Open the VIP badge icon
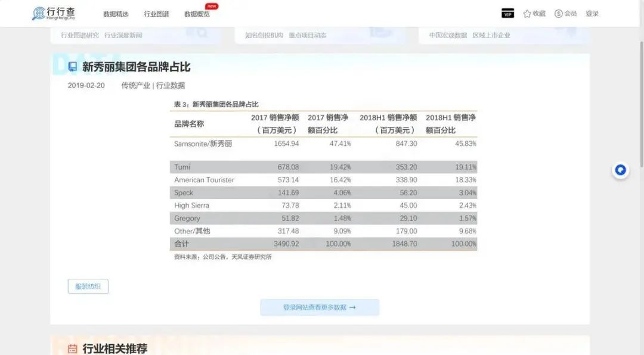 (x=507, y=14)
